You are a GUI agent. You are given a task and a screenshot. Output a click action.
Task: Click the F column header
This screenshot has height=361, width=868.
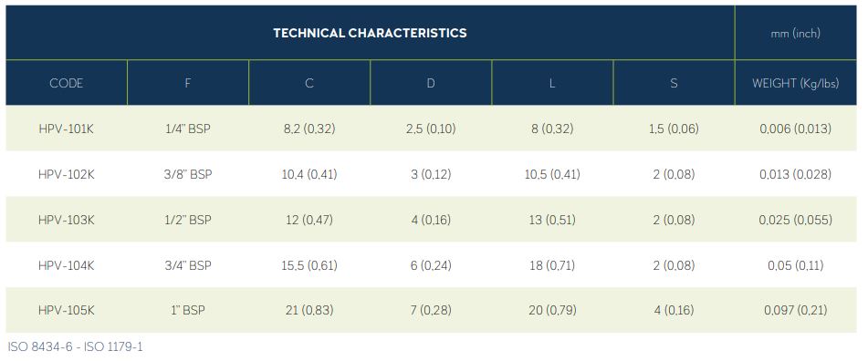[x=188, y=83]
